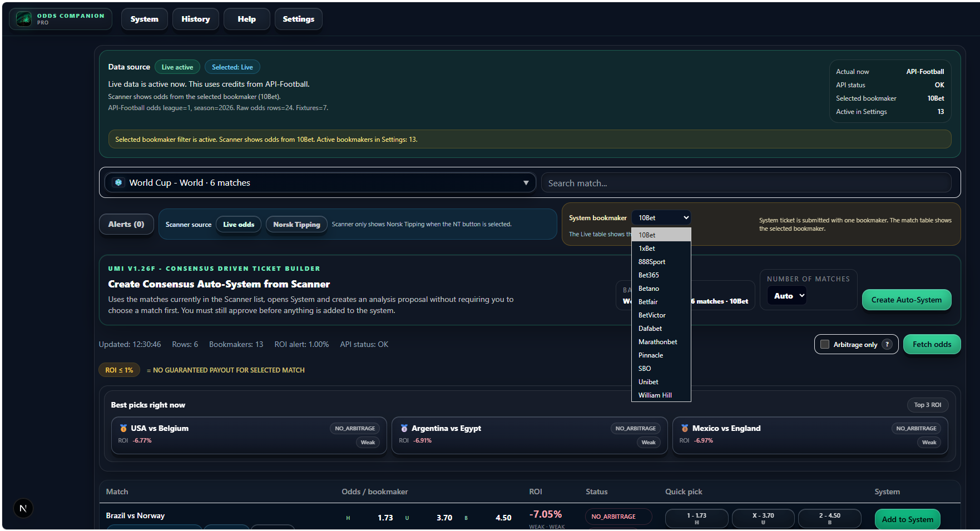Click the Brazil vs Norway match name
The width and height of the screenshot is (980, 531).
[135, 515]
